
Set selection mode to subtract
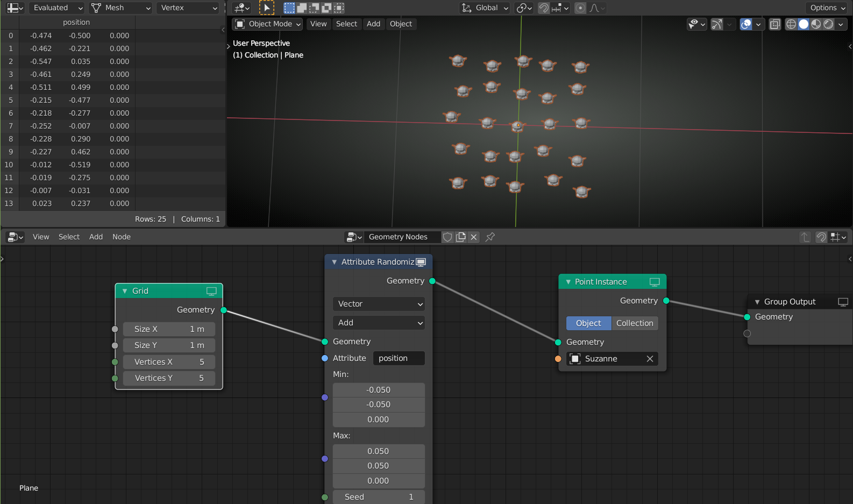(314, 8)
